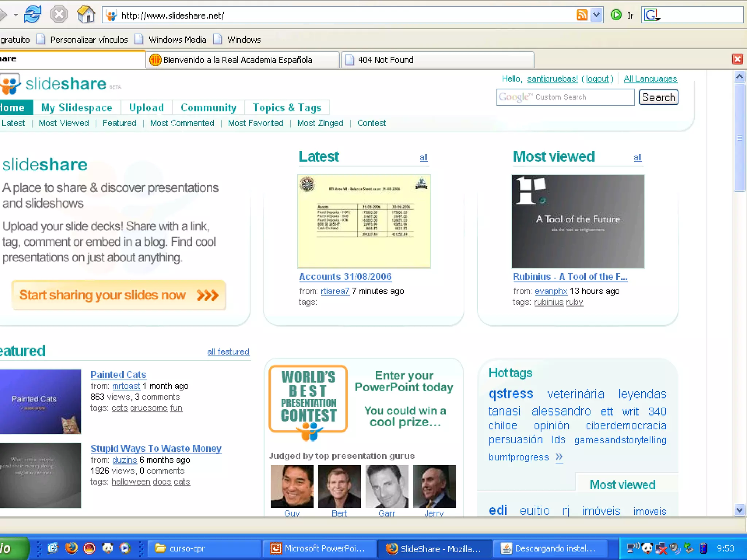This screenshot has width=747, height=560.
Task: Click the browser Reload button
Action: [32, 15]
